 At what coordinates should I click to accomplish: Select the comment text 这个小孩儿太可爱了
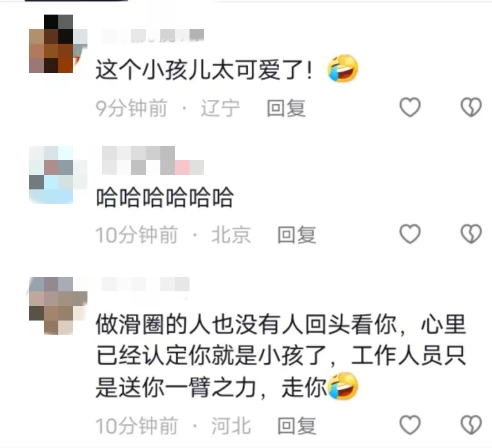[204, 69]
